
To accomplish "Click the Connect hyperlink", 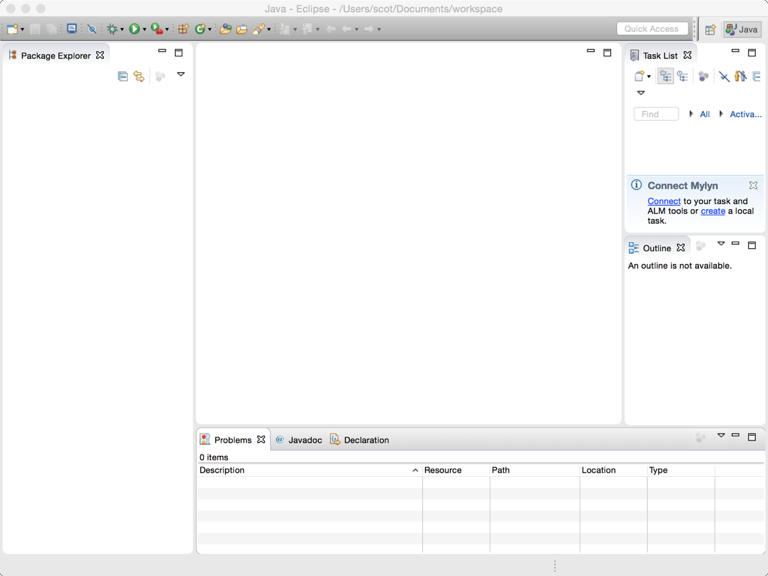I will [664, 201].
